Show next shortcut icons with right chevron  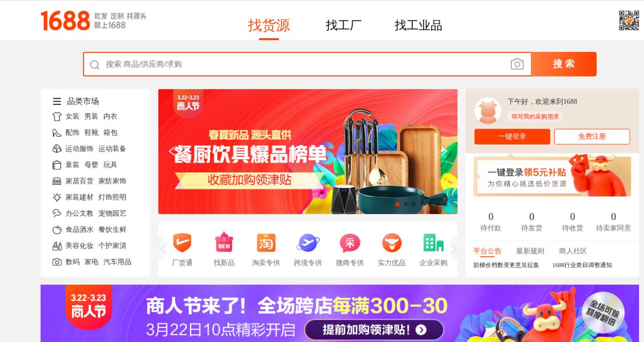(x=453, y=249)
